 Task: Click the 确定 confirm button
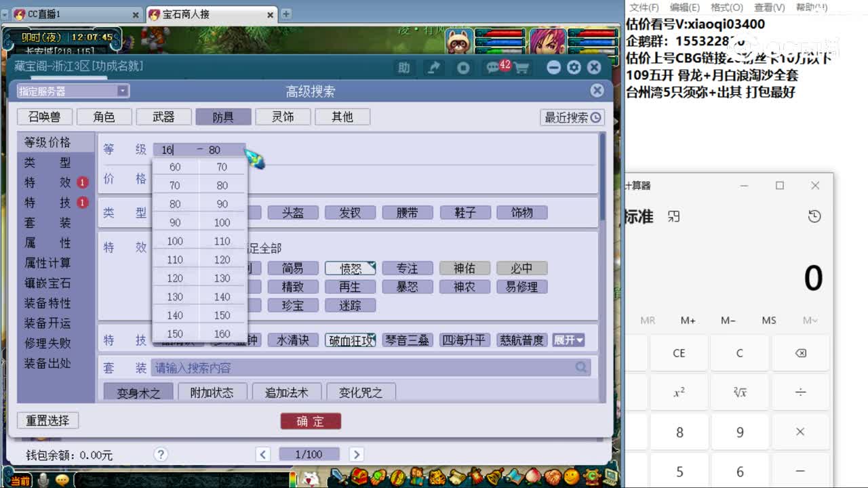tap(310, 421)
